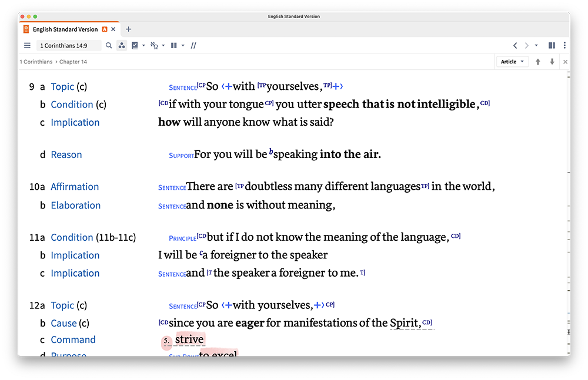Click the parallel resources double-slash icon

[x=193, y=46]
